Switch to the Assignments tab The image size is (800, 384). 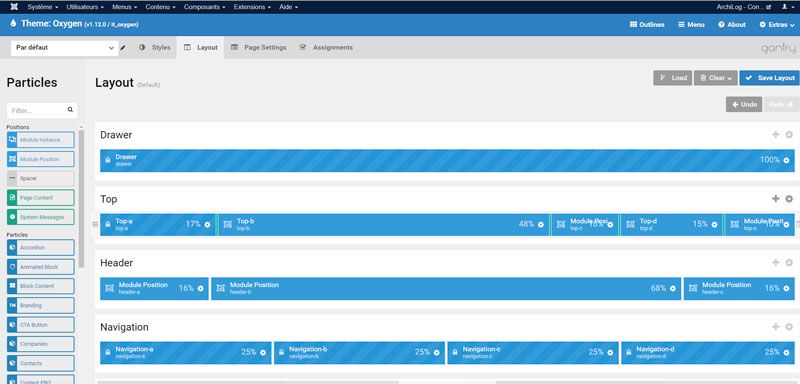[326, 47]
